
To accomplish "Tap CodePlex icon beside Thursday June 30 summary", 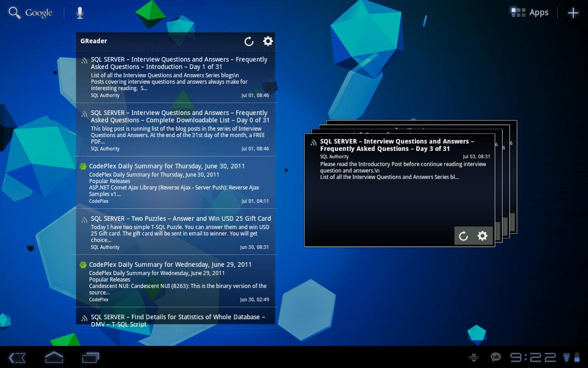I will [x=84, y=166].
